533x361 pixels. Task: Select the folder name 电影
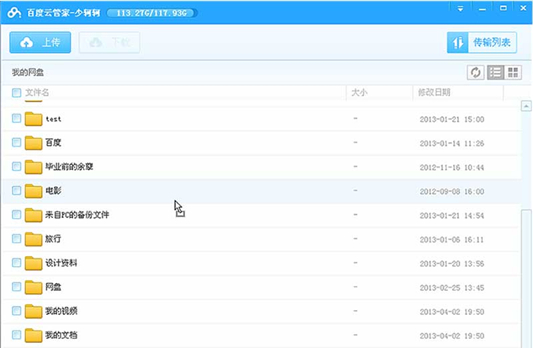[53, 191]
